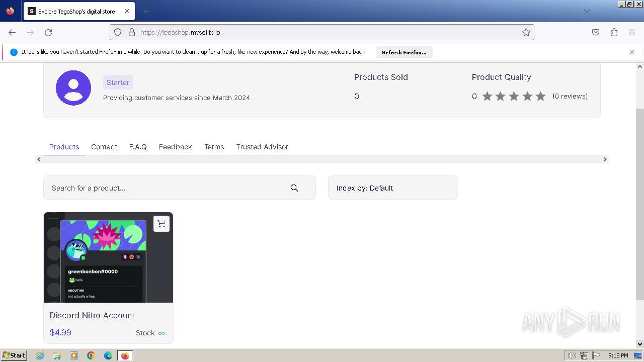Open the Index by: Default dropdown
The width and height of the screenshot is (644, 362).
[393, 188]
